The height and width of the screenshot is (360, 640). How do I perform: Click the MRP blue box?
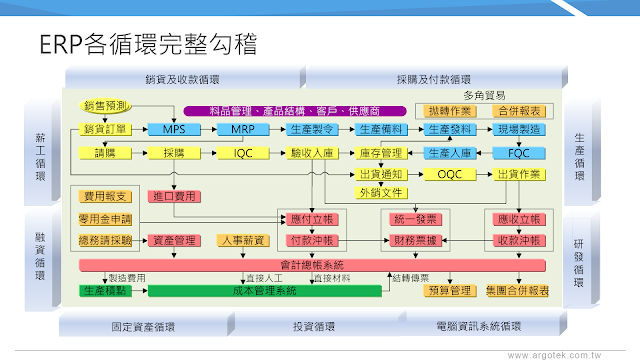[243, 129]
